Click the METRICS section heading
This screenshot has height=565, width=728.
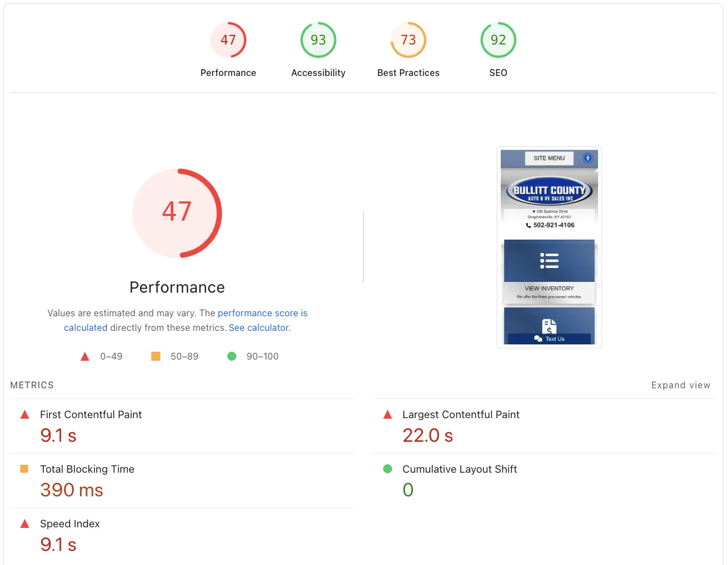click(32, 385)
